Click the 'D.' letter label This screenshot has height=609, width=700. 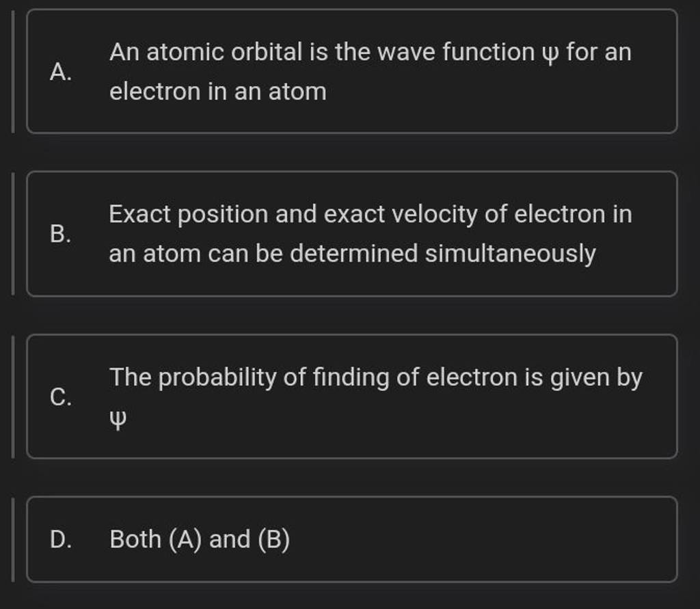pos(60,540)
